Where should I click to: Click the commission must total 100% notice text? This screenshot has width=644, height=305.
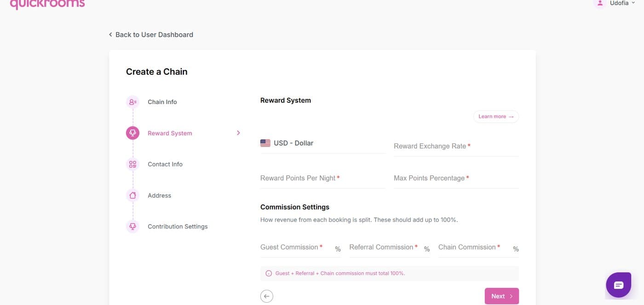[x=340, y=273]
